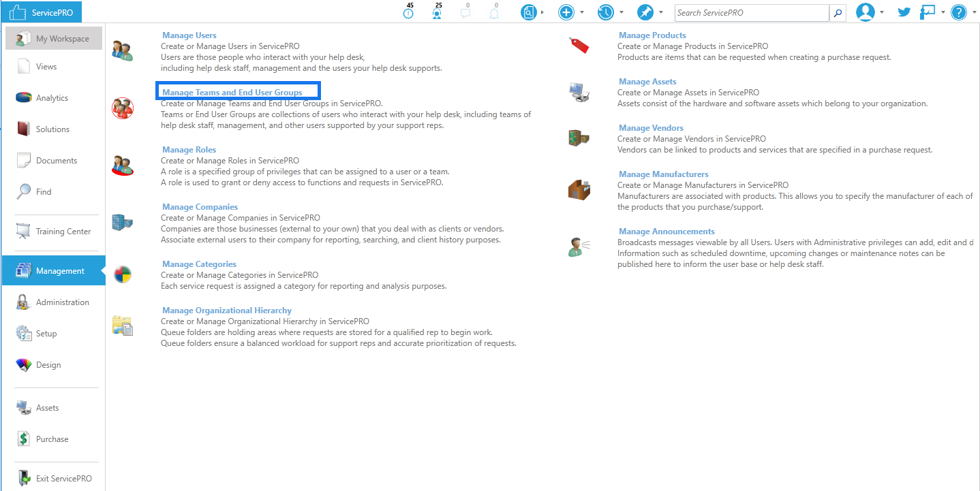Open the notifications bell icon

(x=495, y=11)
